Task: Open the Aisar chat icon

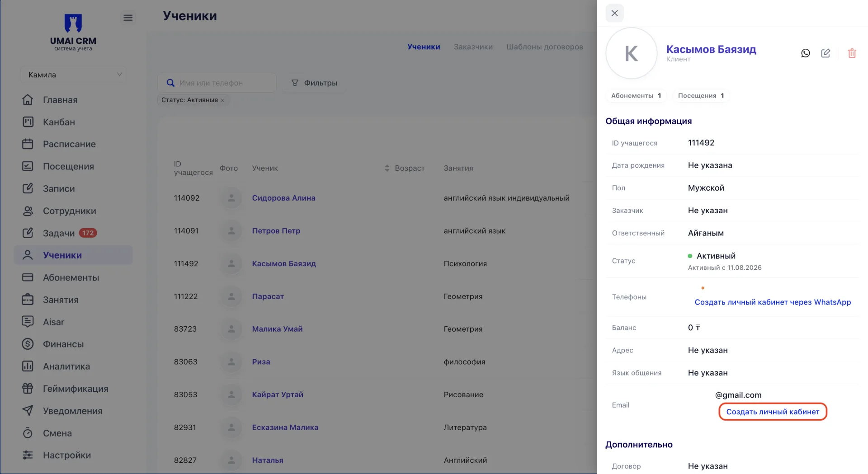Action: click(28, 322)
